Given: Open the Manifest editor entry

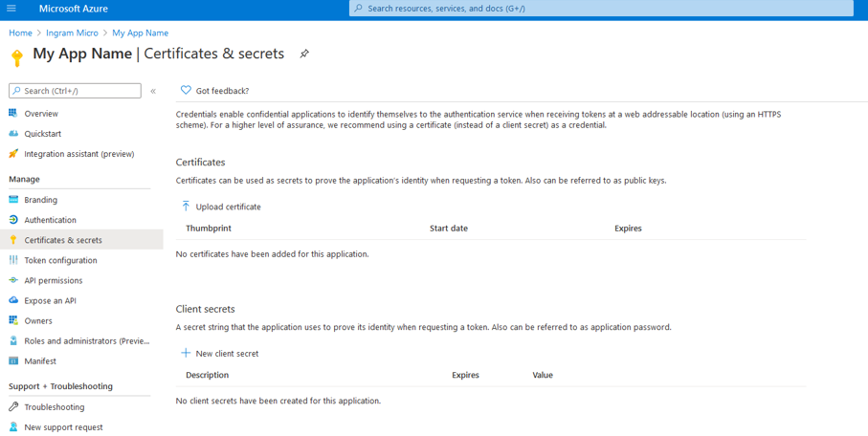Looking at the screenshot, I should click(x=40, y=360).
